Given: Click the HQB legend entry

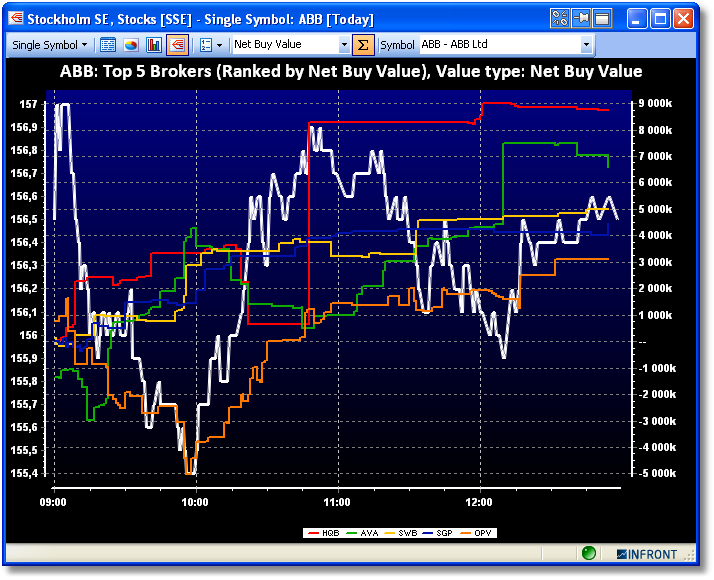Looking at the screenshot, I should pos(324,533).
